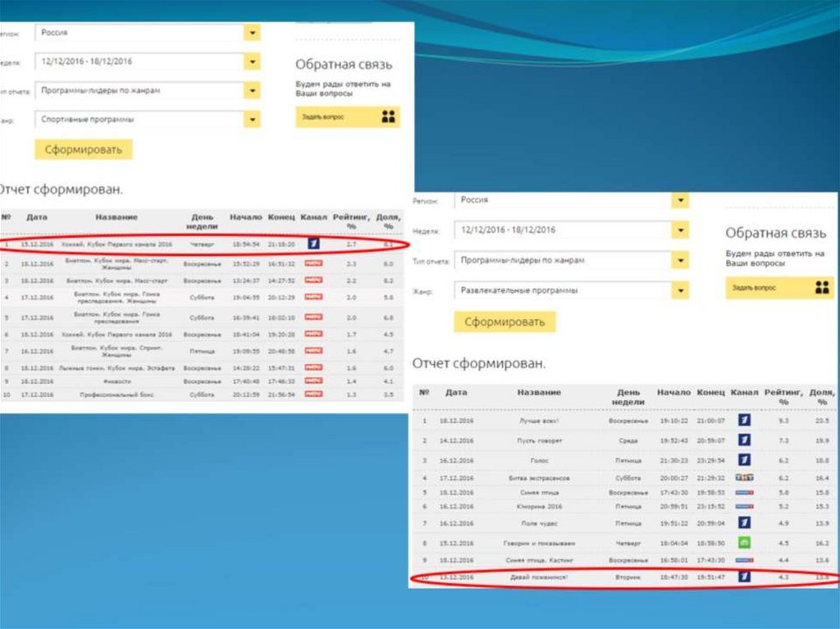Click Рейтинг, % column header in sports table
840x629 pixels.
point(351,221)
